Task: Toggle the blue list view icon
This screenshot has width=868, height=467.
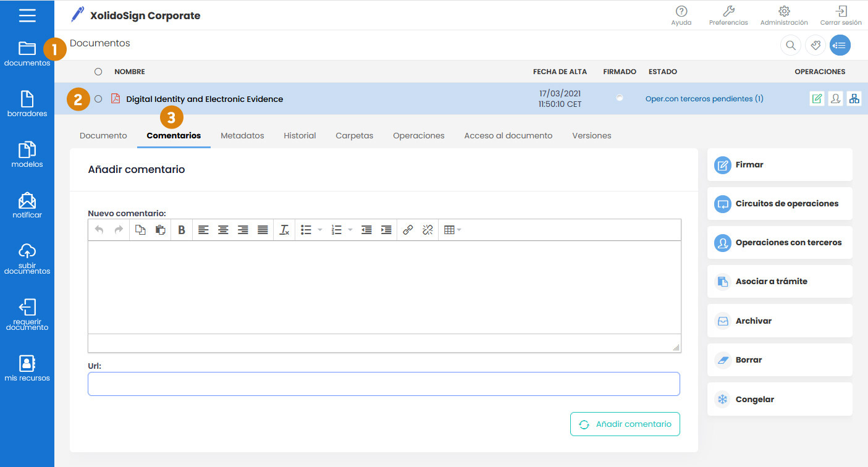Action: pyautogui.click(x=840, y=45)
